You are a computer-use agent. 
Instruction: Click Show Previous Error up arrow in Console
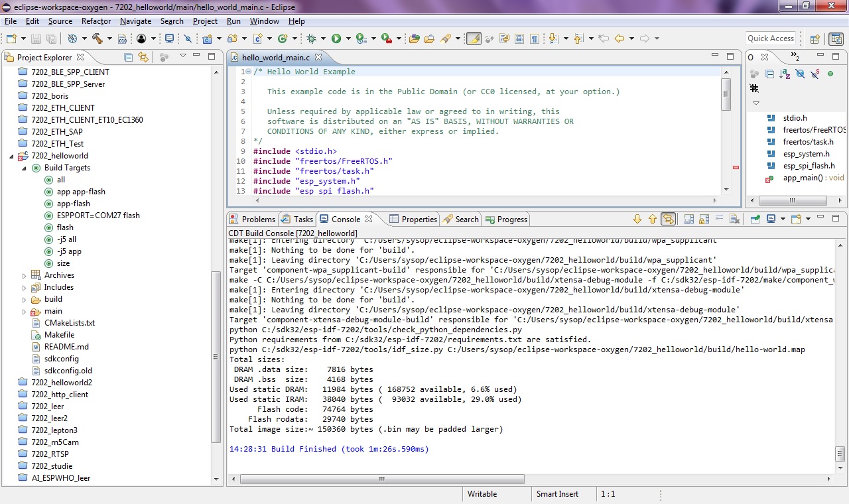(653, 219)
